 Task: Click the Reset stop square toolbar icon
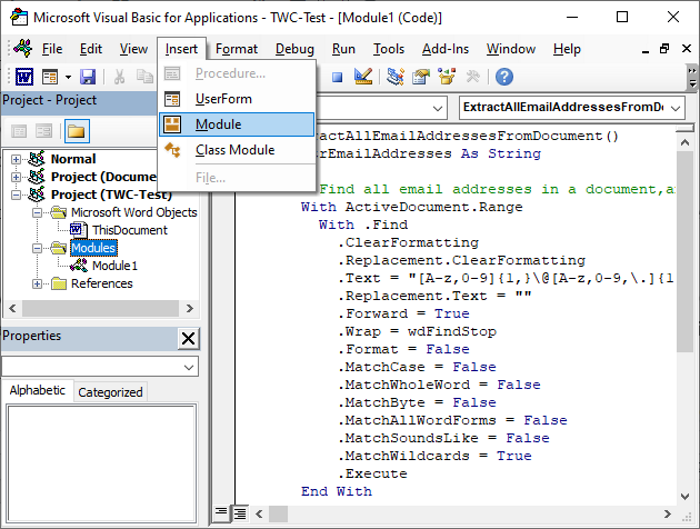coord(337,77)
